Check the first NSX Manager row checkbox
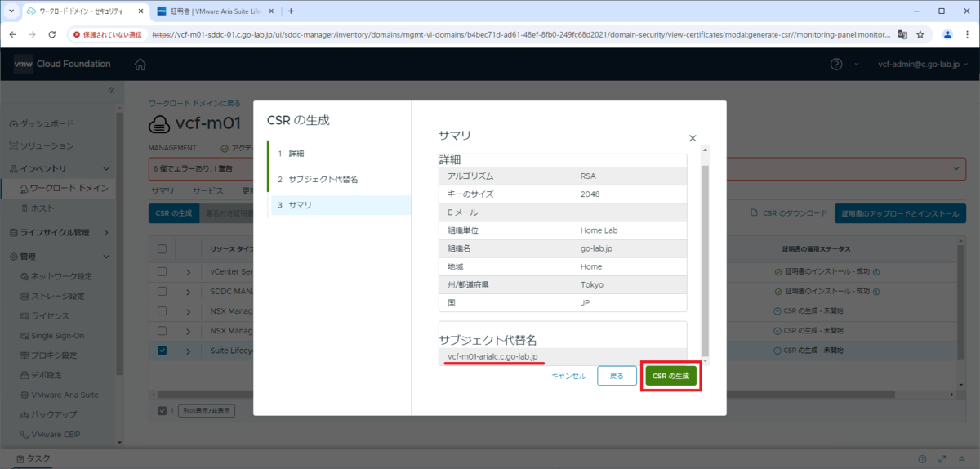Viewport: 980px width, 469px height. [x=162, y=310]
